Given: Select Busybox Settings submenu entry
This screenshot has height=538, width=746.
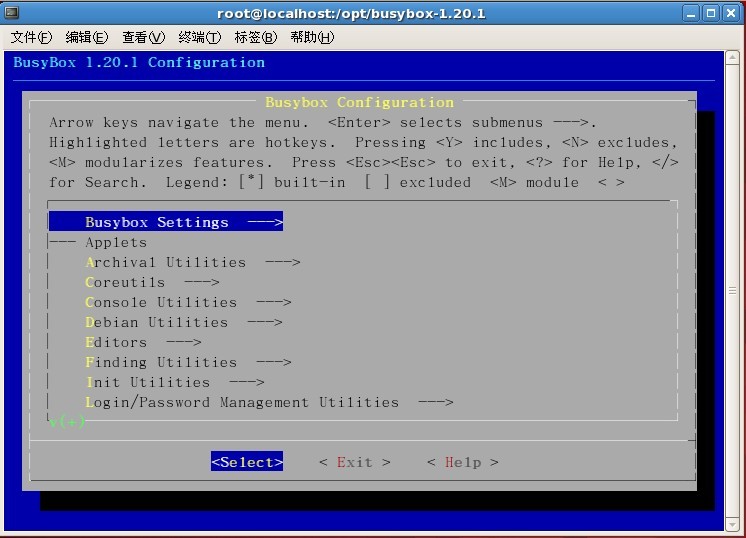Looking at the screenshot, I should (x=166, y=222).
